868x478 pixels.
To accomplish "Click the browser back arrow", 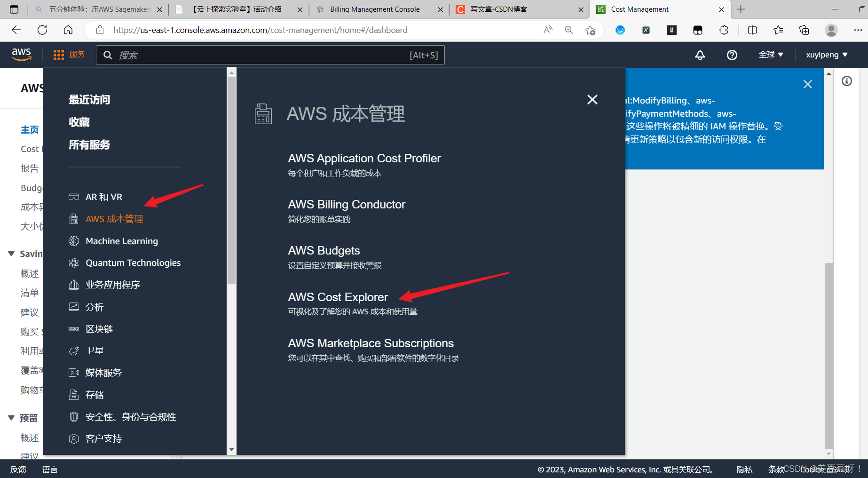I will (16, 30).
